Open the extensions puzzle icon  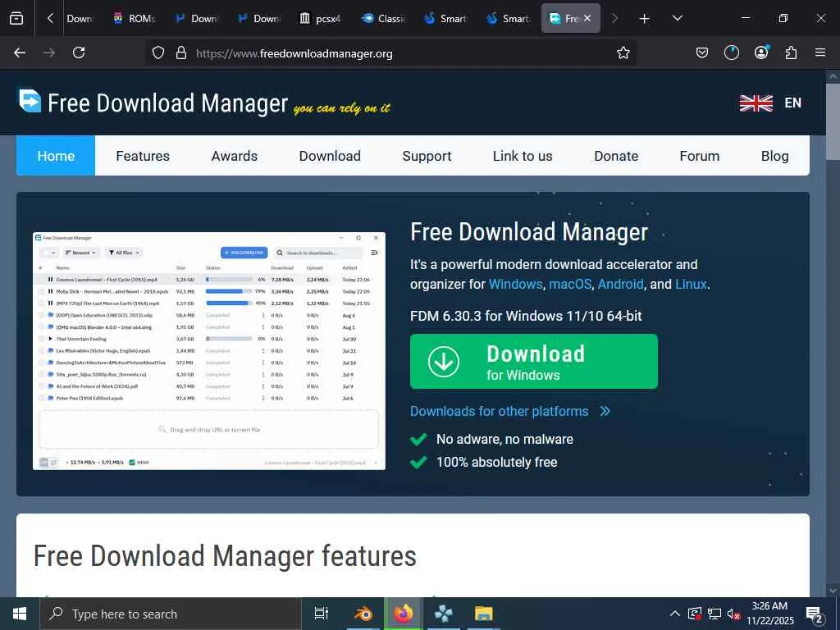[791, 52]
